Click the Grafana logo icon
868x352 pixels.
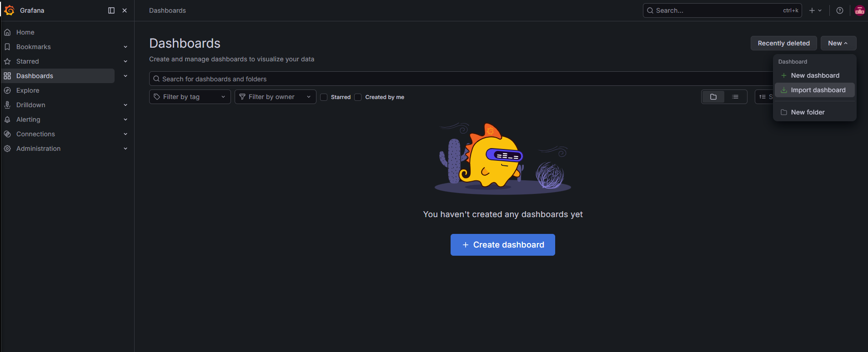tap(9, 10)
